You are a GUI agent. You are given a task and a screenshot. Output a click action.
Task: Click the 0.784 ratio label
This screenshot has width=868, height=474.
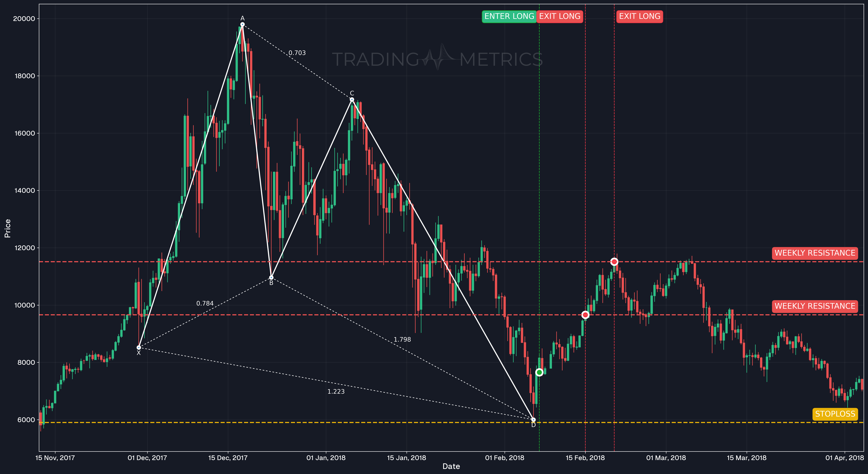click(205, 304)
